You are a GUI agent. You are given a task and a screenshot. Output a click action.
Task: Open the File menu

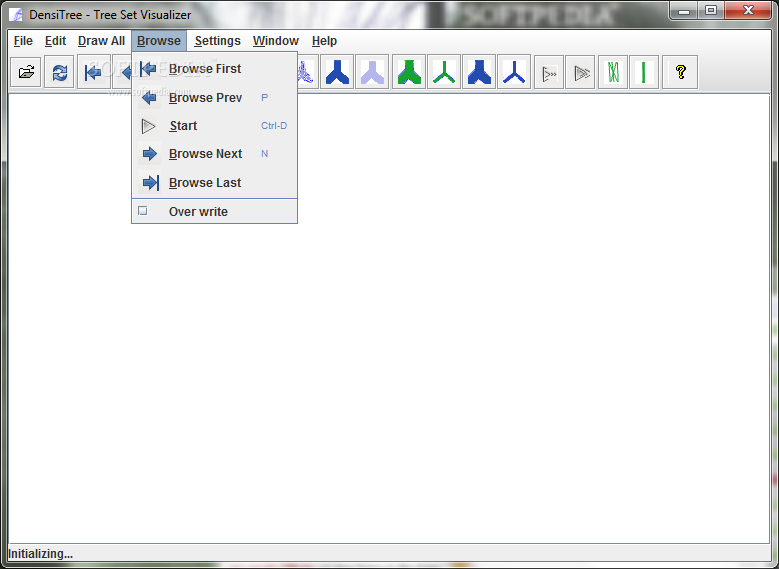23,41
